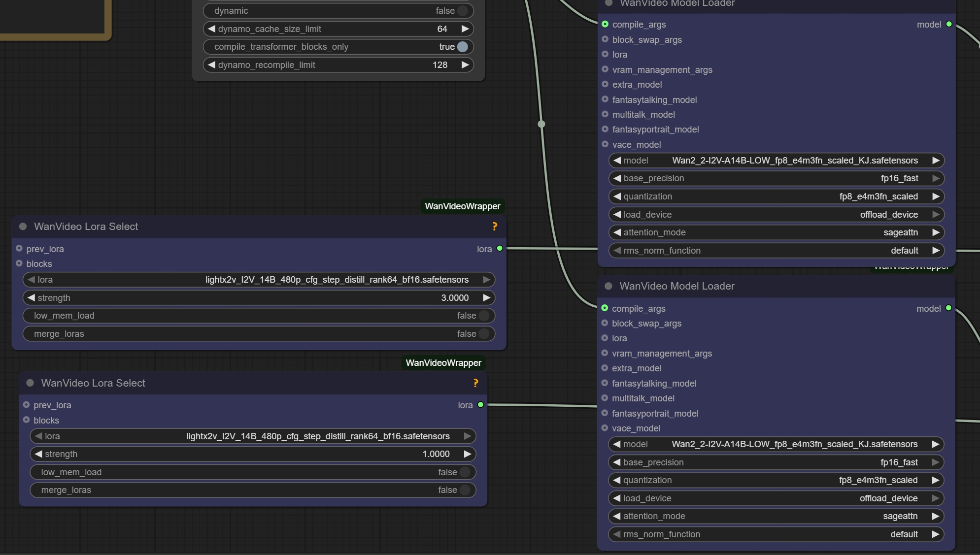Toggle the dynamic switch off/on
This screenshot has width=980, height=555.
click(462, 11)
